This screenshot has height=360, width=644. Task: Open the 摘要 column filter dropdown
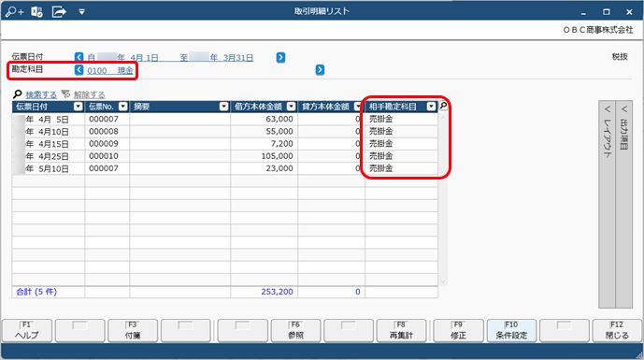tap(223, 107)
